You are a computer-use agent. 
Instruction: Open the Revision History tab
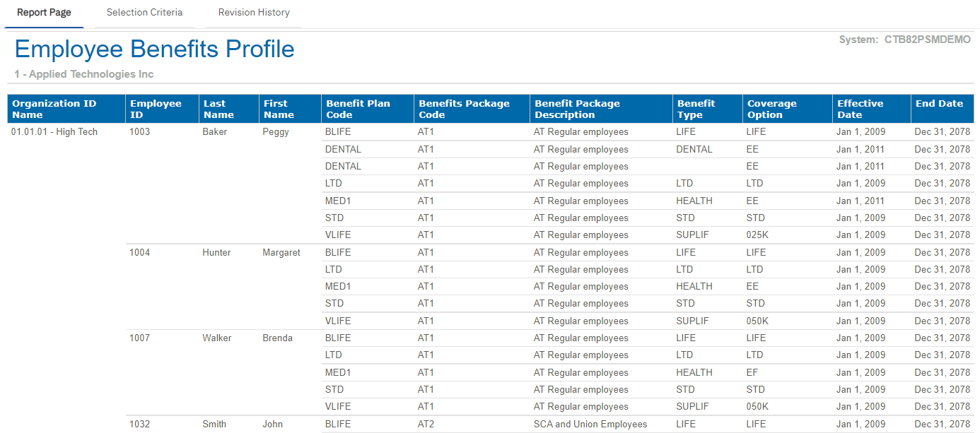coord(254,13)
